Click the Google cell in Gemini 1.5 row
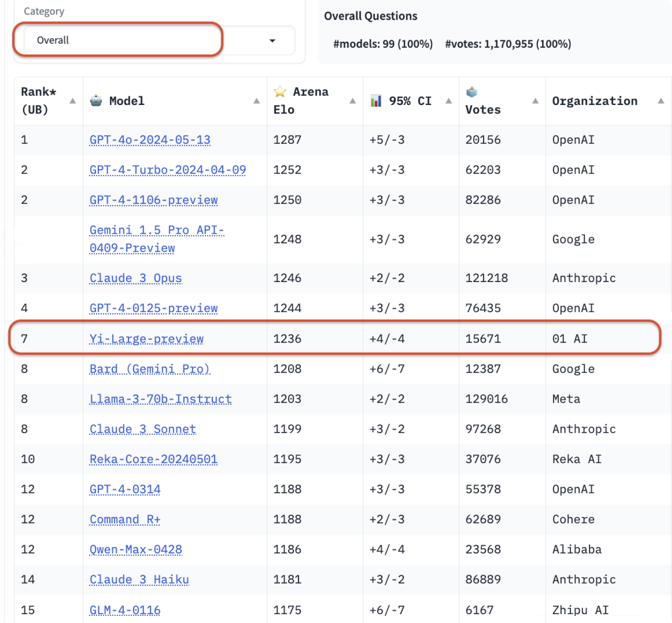This screenshot has width=672, height=623. coord(574,239)
